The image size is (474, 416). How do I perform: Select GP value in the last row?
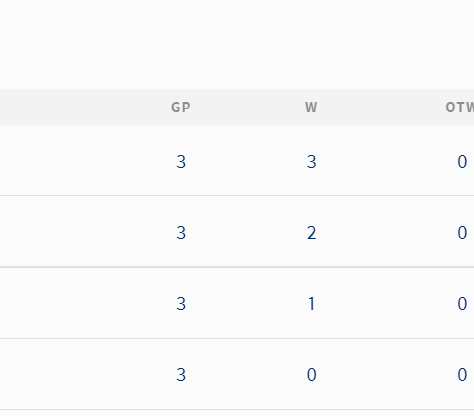(x=181, y=375)
